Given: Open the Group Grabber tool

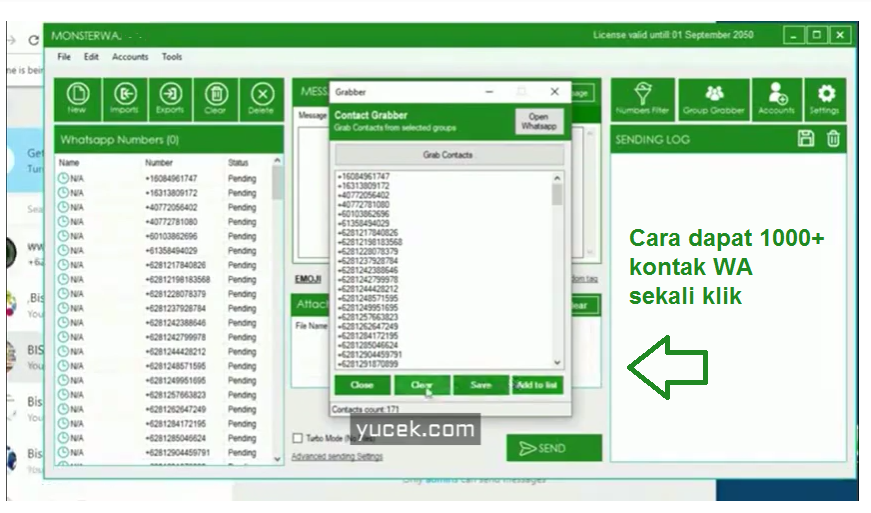Looking at the screenshot, I should [714, 99].
